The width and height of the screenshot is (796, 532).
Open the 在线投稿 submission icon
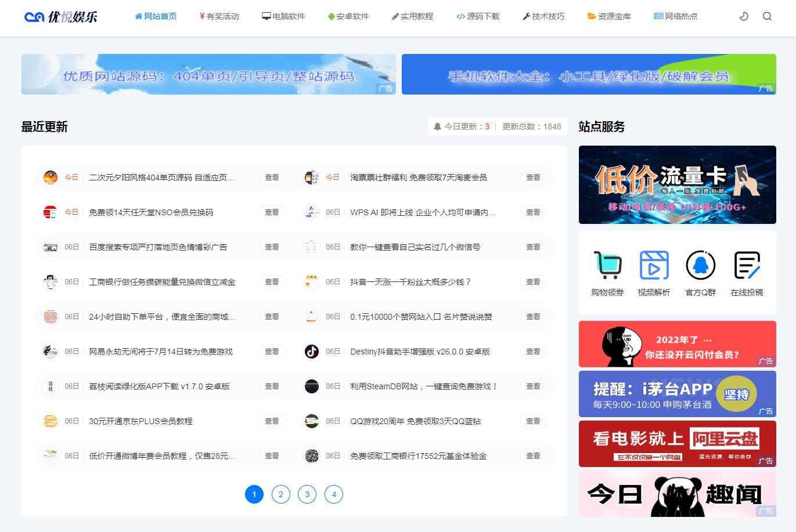747,265
